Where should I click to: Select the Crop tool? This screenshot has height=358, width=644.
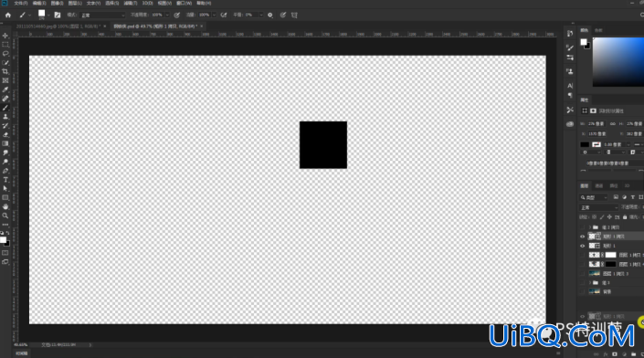click(x=5, y=72)
